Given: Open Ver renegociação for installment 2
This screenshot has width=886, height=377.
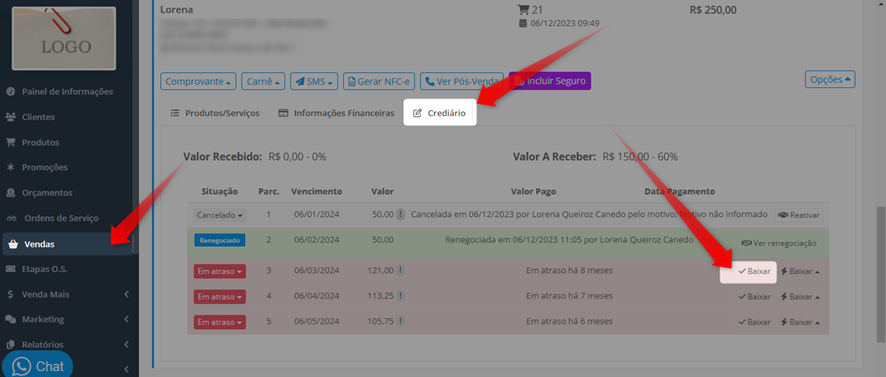Looking at the screenshot, I should (779, 243).
